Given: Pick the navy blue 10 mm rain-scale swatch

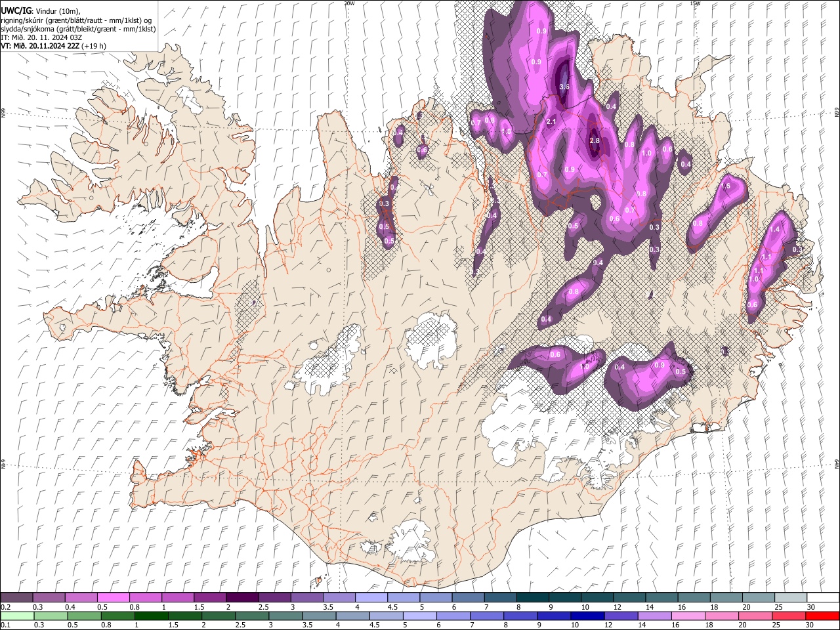Looking at the screenshot, I should click(x=587, y=616).
